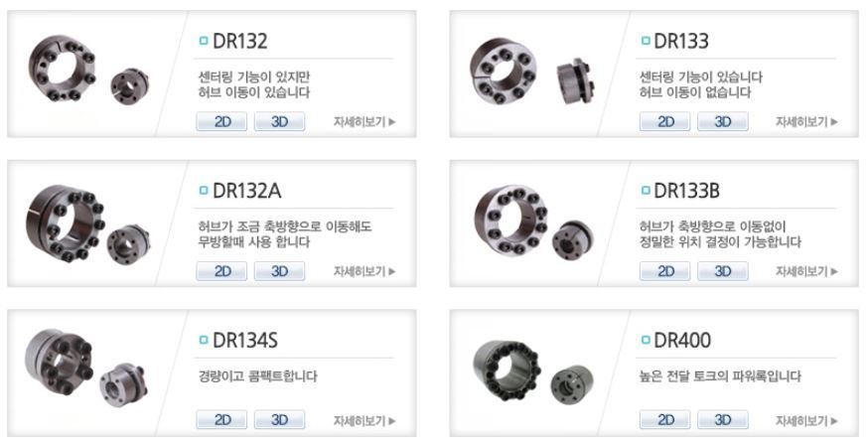
Task: View details link for DR133B
Action: [806, 271]
